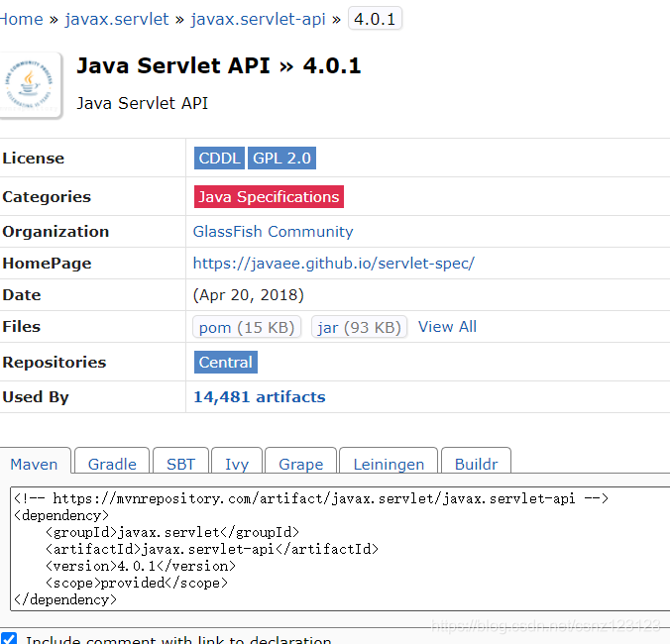Click the View All files link
670x644 pixels.
point(447,327)
